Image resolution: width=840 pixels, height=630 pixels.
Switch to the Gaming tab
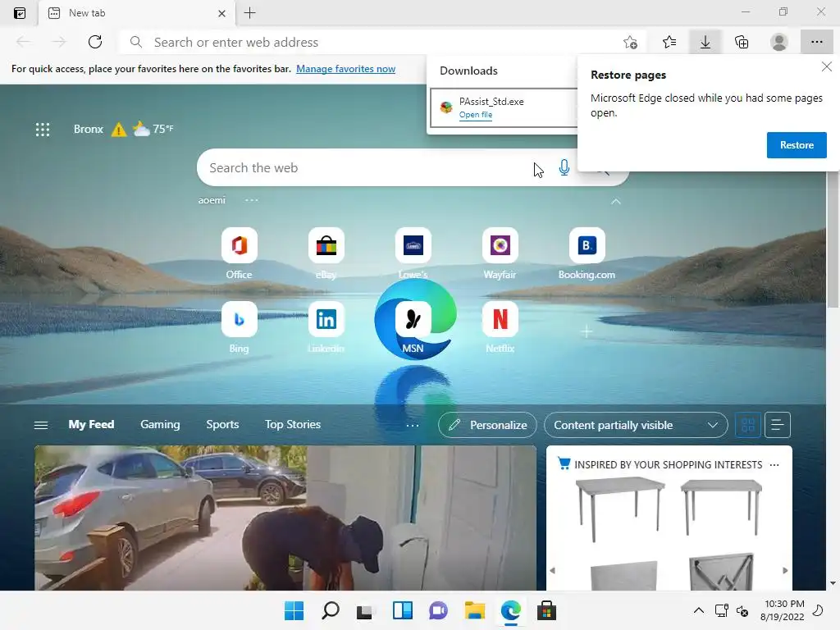click(160, 424)
